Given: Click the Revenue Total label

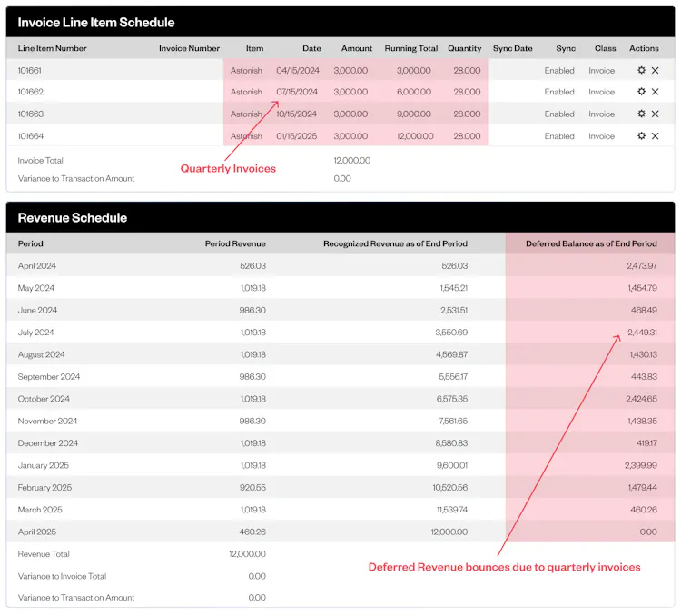Looking at the screenshot, I should [44, 554].
